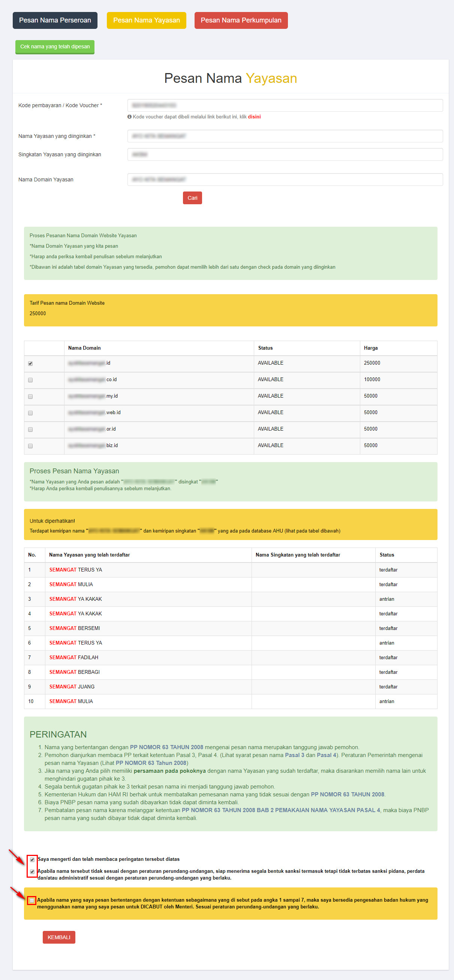Focus the Nama Domain Yayasan input
454x980 pixels.
[x=285, y=180]
